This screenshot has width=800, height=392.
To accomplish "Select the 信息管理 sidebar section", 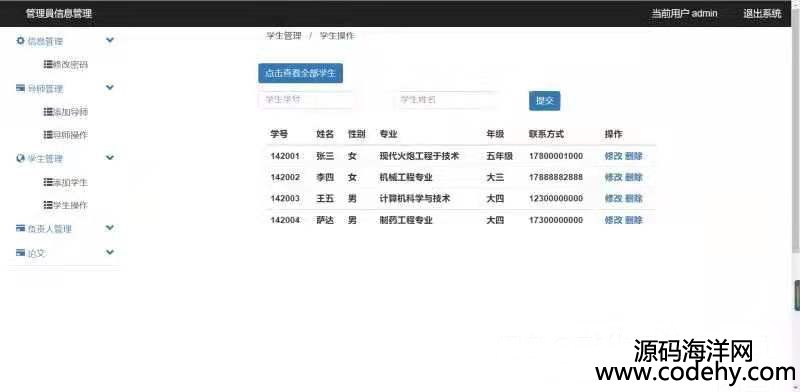I will pos(45,41).
